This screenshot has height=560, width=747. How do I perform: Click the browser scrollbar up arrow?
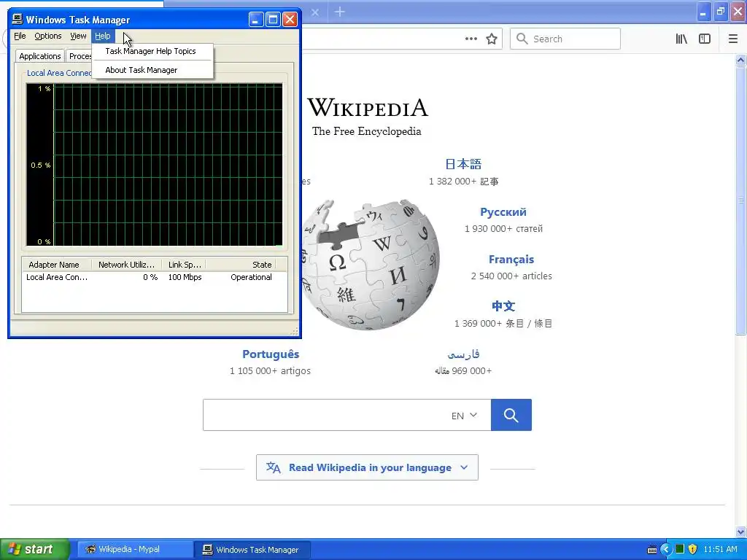[x=740, y=60]
